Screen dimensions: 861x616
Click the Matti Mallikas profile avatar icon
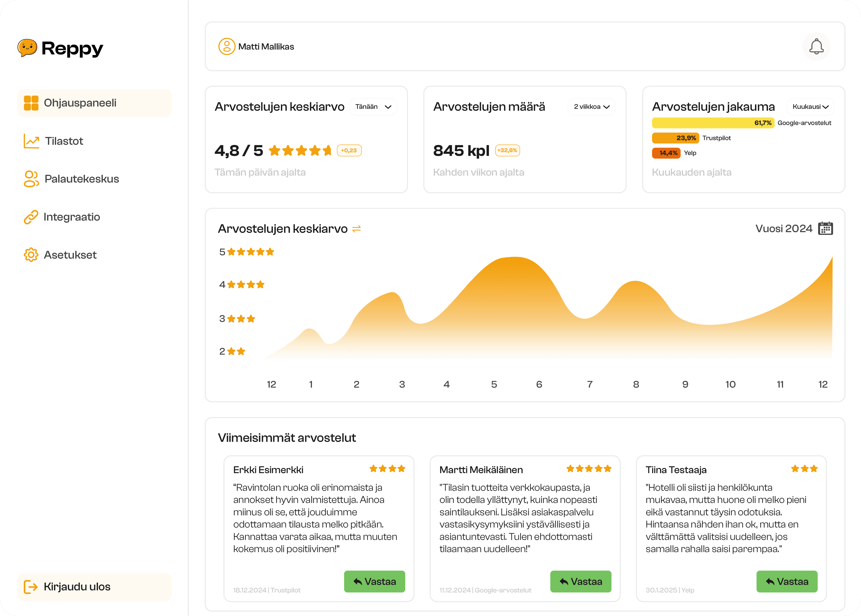pos(227,47)
